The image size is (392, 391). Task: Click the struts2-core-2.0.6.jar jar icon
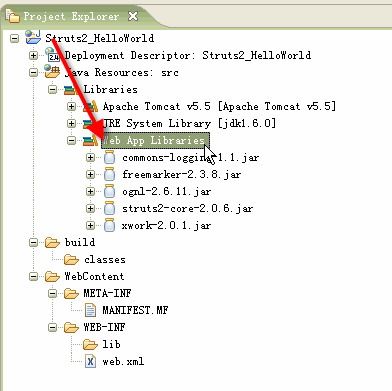point(109,208)
